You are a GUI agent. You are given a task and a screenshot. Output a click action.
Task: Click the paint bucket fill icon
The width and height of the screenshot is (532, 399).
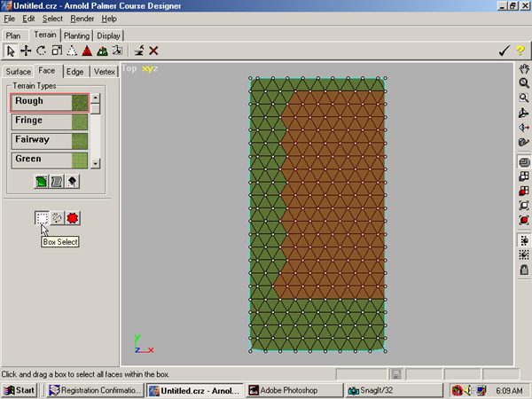click(x=72, y=182)
